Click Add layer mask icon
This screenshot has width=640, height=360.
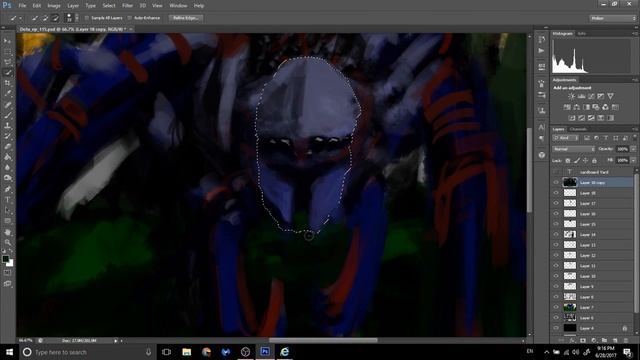[583, 340]
